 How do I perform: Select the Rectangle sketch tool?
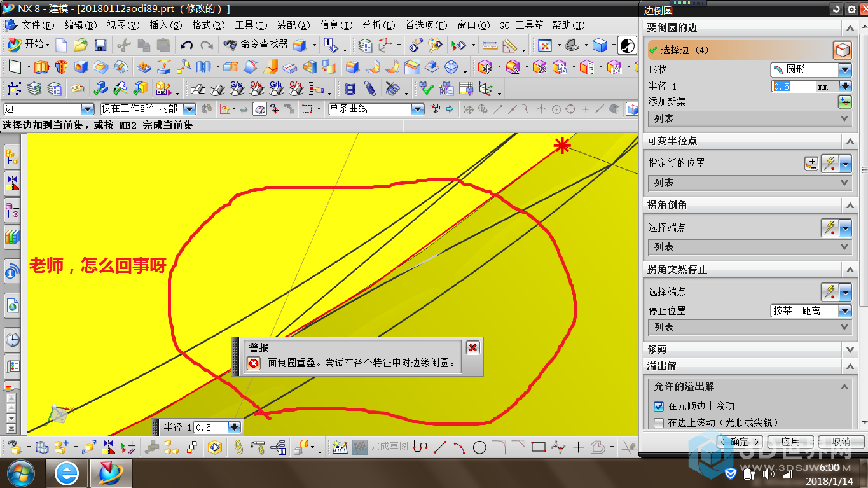point(539,447)
